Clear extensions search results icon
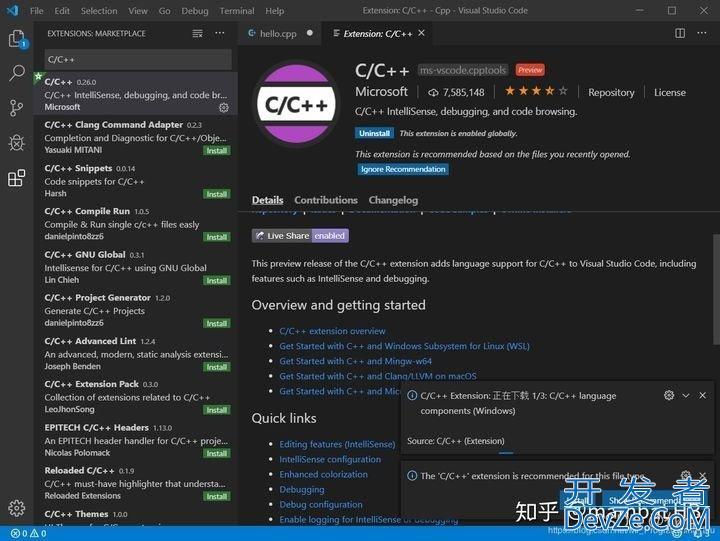The width and height of the screenshot is (720, 541). pyautogui.click(x=197, y=34)
